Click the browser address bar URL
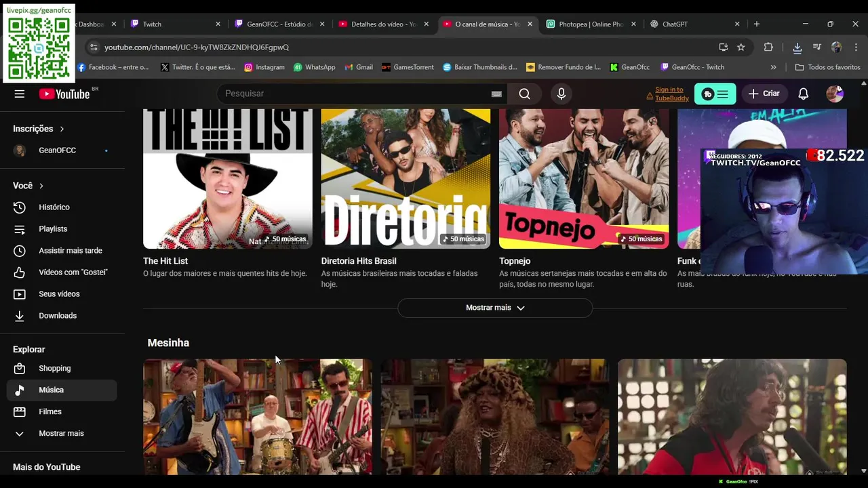This screenshot has width=868, height=488. coord(197,47)
